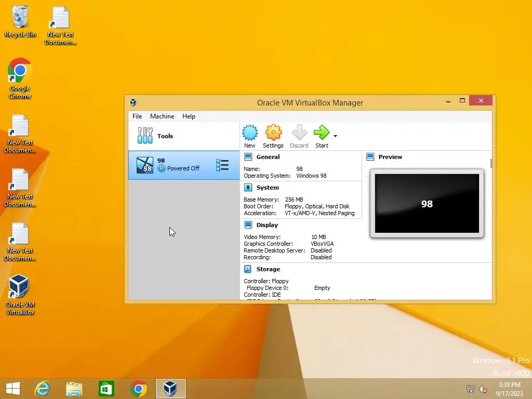This screenshot has height=399, width=532.
Task: Open the System settings link
Action: coord(268,188)
